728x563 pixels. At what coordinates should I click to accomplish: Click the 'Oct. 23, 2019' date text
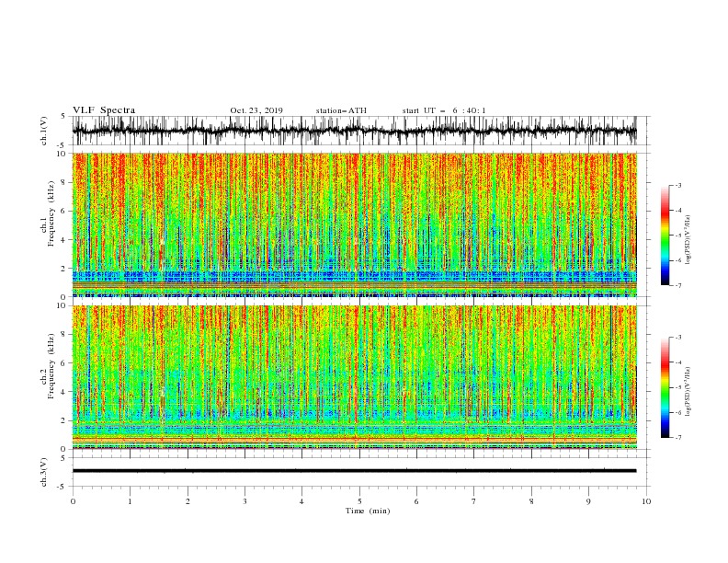tap(256, 110)
